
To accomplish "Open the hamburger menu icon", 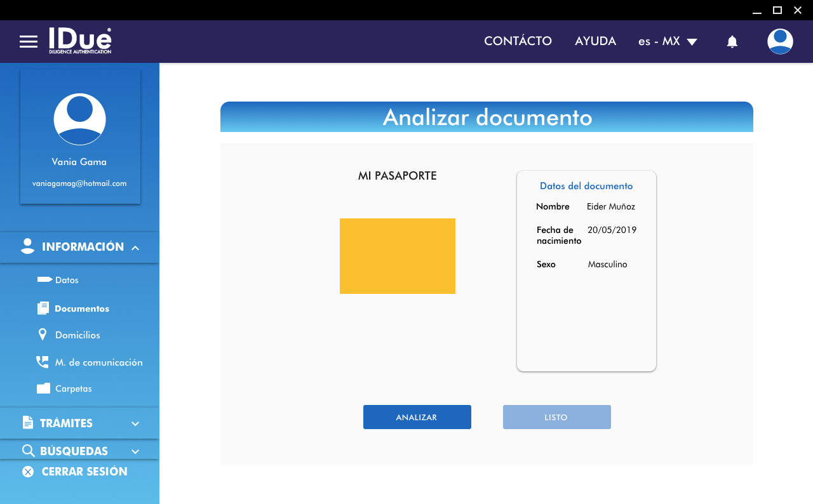I will [29, 42].
